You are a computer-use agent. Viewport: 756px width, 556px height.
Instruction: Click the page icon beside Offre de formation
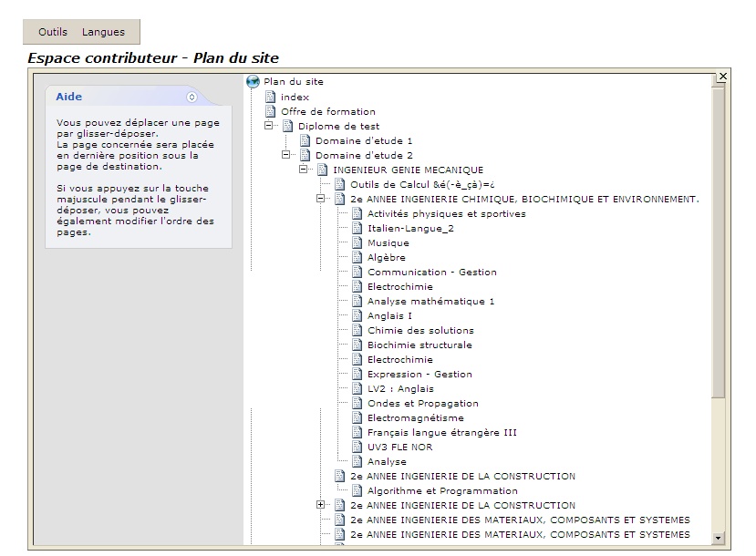(x=270, y=111)
